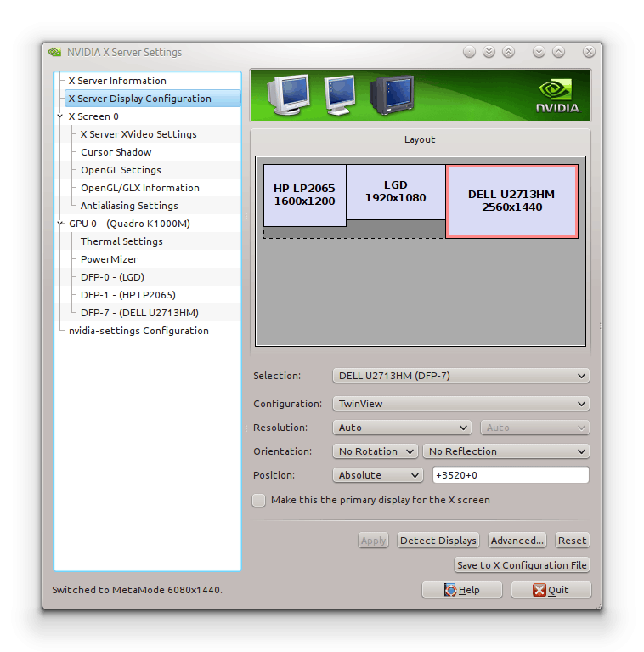Screen dimensions: 644x652
Task: Open OpenGL Settings page
Action: [x=121, y=170]
